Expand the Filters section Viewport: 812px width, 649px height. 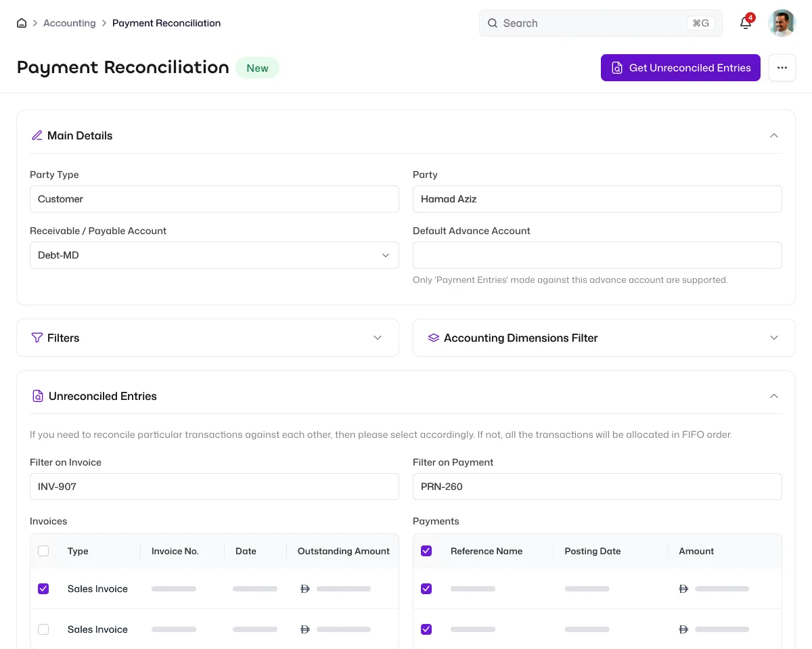[378, 338]
